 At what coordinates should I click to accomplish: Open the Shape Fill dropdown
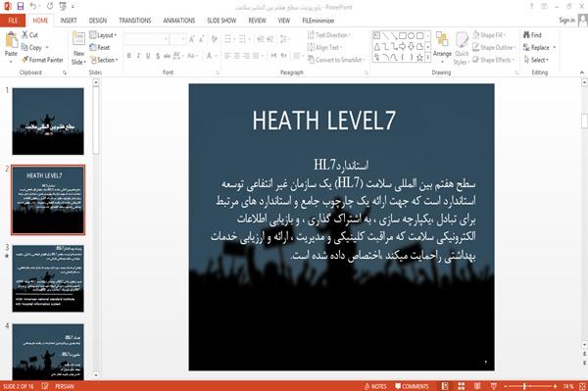[x=489, y=35]
